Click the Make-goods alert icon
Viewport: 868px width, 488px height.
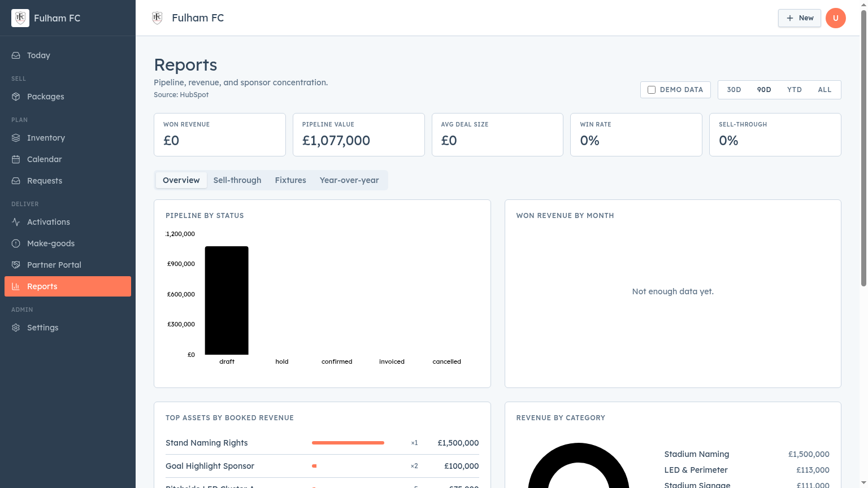pyautogui.click(x=16, y=243)
